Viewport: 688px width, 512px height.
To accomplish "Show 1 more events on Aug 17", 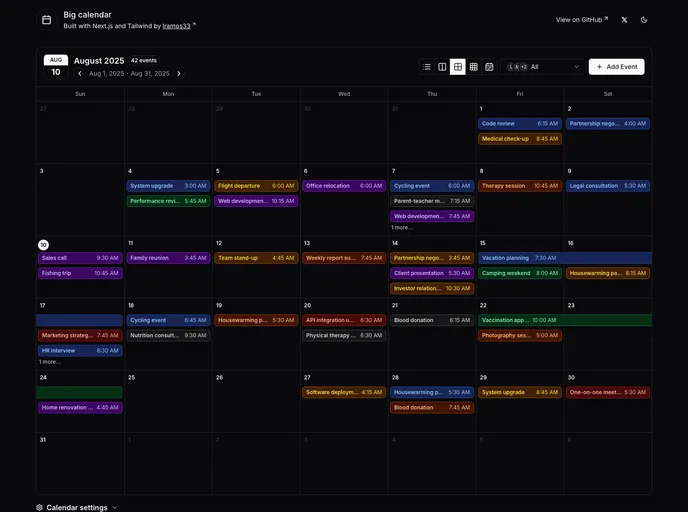I will pyautogui.click(x=50, y=362).
